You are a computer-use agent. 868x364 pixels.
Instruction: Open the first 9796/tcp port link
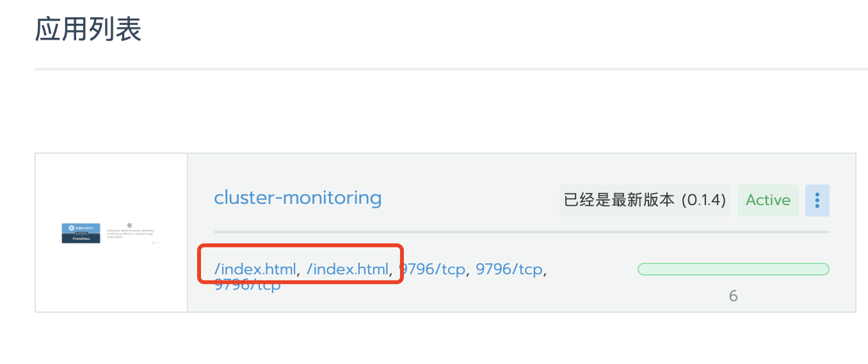pos(432,270)
